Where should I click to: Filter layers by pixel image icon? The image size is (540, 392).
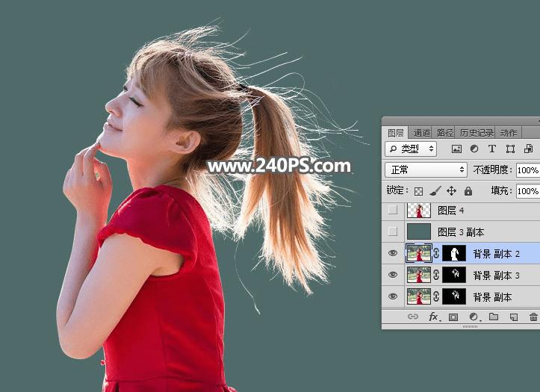click(456, 149)
